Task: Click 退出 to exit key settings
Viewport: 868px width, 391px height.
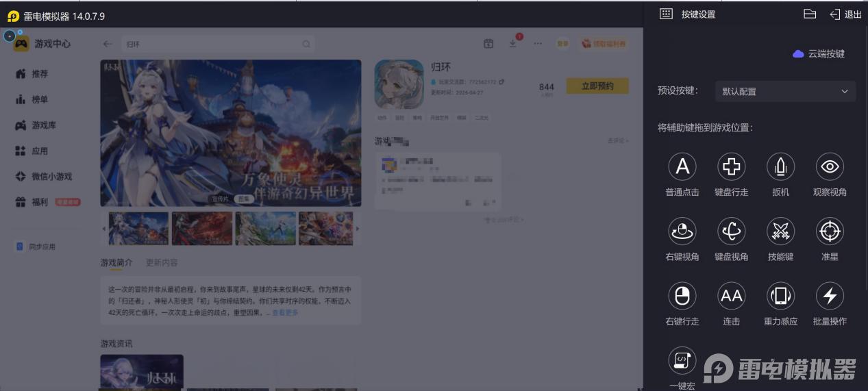Action: pos(845,14)
